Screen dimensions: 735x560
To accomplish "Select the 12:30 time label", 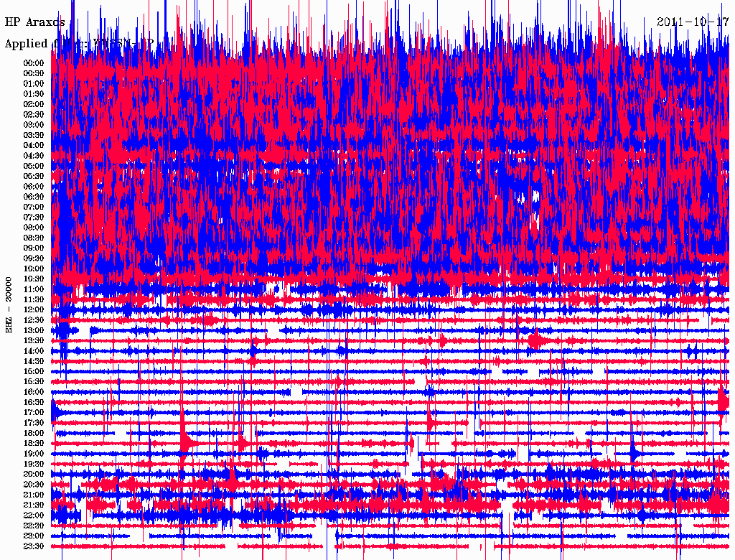I will pos(34,320).
